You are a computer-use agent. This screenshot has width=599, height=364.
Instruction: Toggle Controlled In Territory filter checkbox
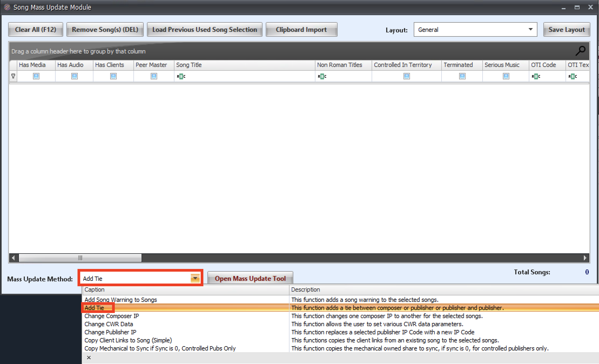coord(406,76)
